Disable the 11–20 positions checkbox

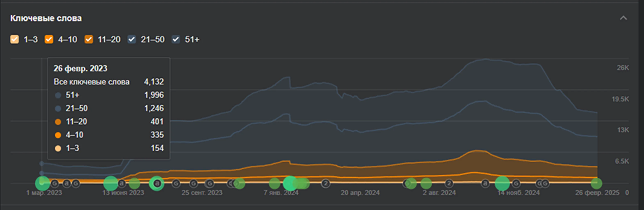click(x=89, y=39)
